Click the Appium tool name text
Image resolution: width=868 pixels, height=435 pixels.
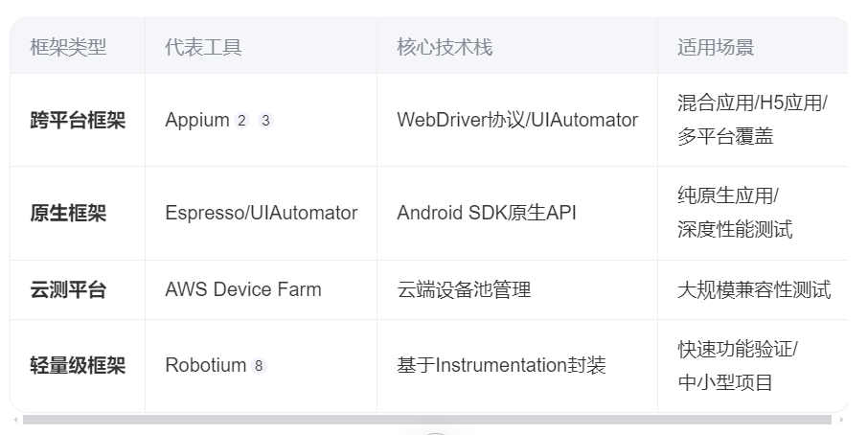point(197,120)
